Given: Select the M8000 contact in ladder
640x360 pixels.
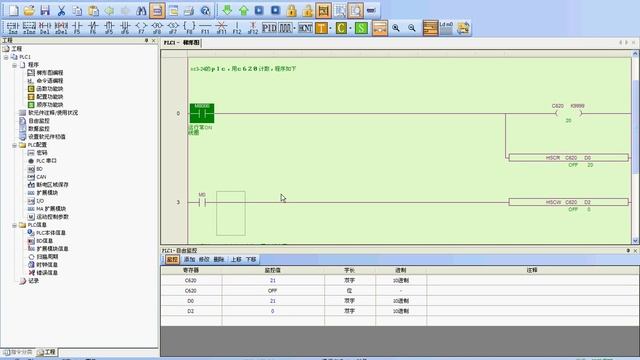Looking at the screenshot, I should pyautogui.click(x=202, y=113).
